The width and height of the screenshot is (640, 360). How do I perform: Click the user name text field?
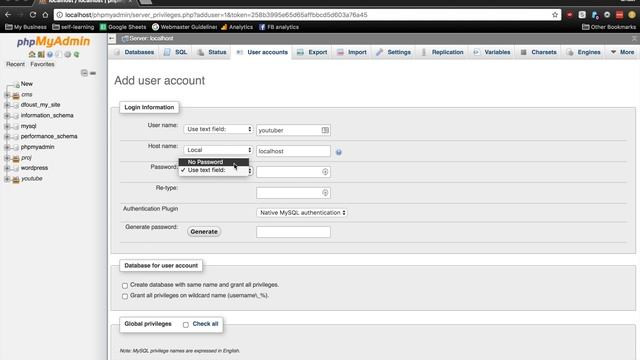coord(293,130)
